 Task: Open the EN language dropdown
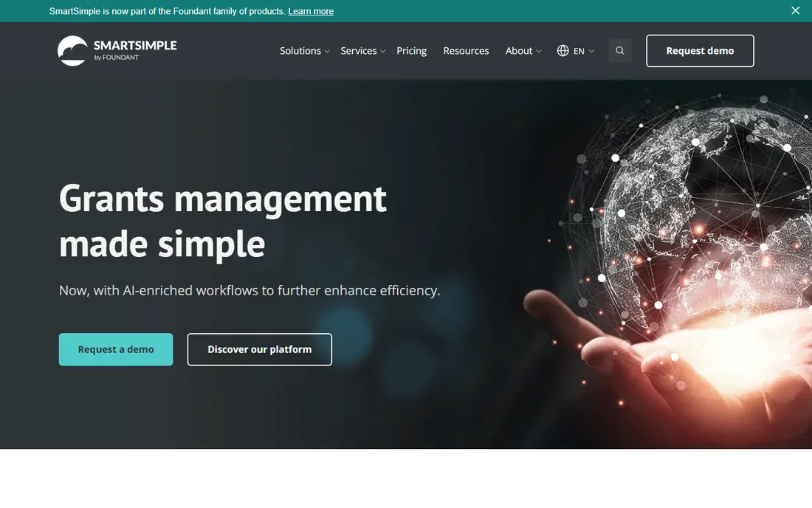coord(584,51)
